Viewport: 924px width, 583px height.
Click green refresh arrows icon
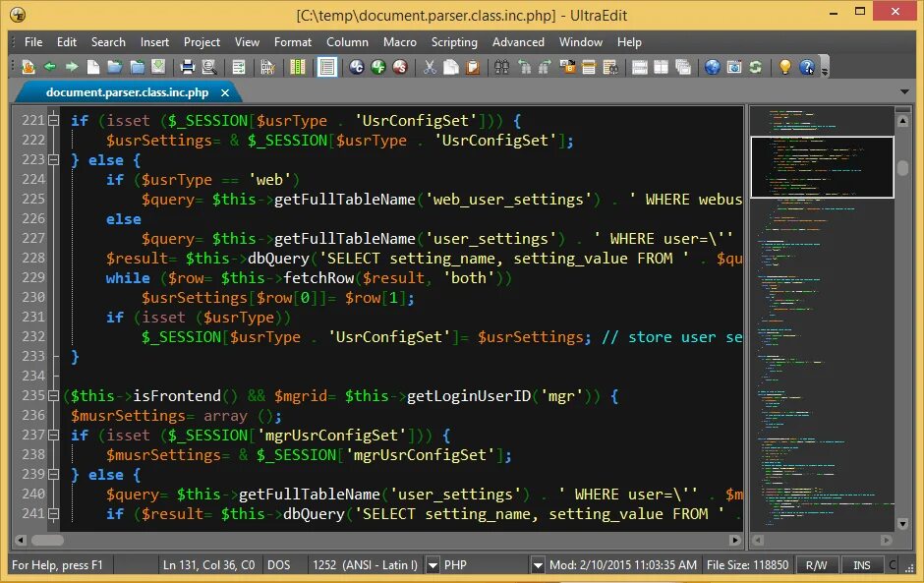756,67
